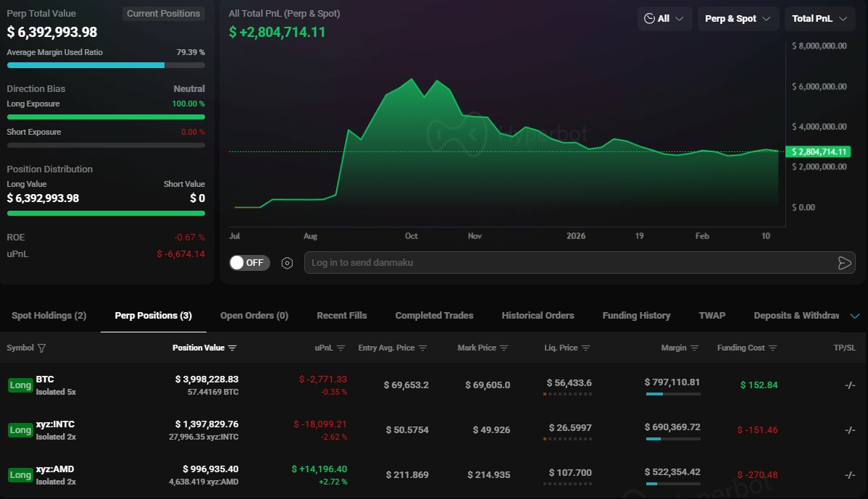
Task: Open the All time range dropdown
Action: [x=664, y=19]
